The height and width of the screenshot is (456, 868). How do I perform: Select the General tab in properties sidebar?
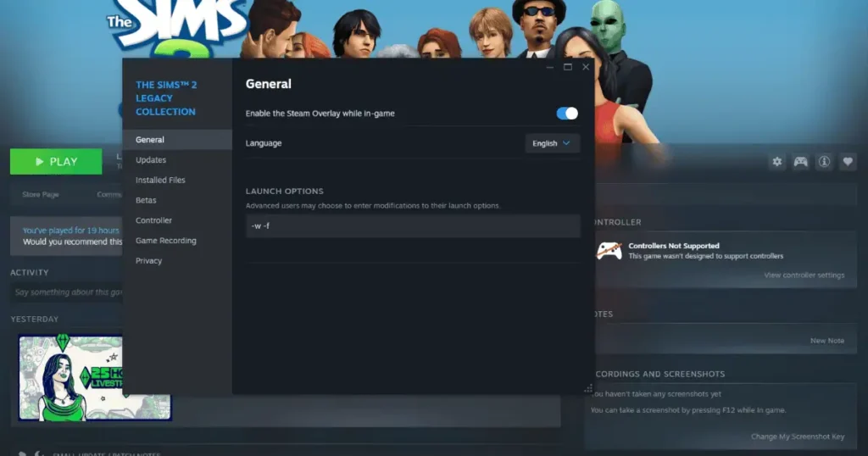pos(177,140)
